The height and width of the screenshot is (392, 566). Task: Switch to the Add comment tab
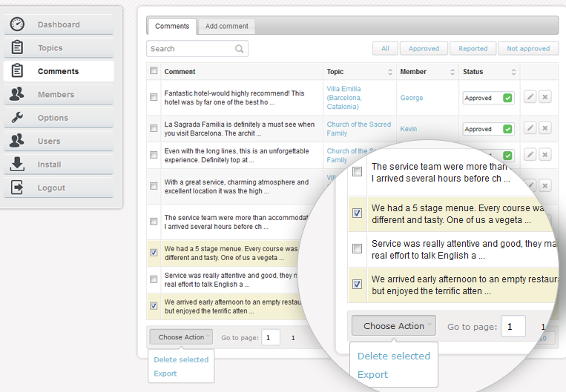[227, 26]
